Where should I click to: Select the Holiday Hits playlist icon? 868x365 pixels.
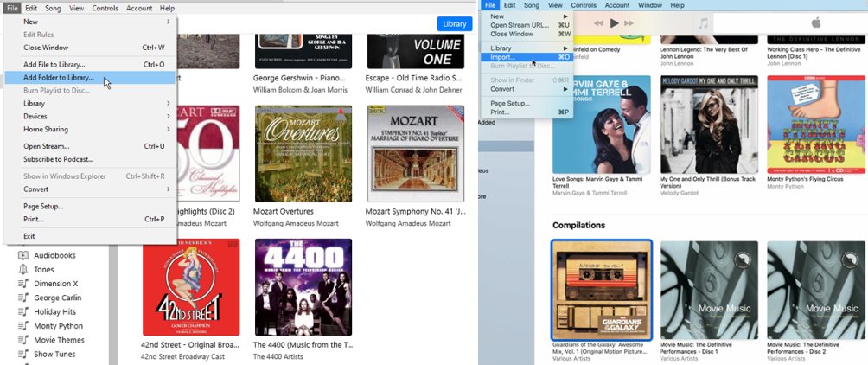[23, 312]
